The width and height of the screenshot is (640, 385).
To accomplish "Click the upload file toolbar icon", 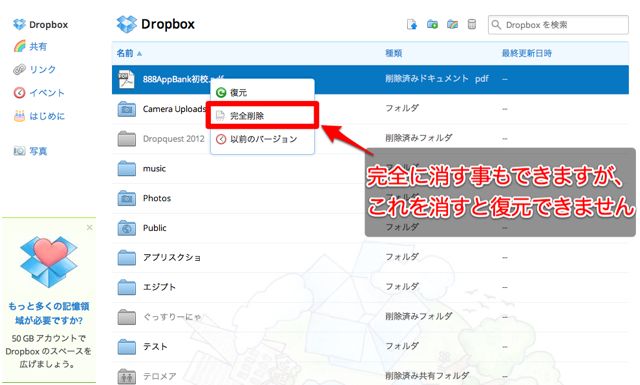I will pyautogui.click(x=412, y=24).
